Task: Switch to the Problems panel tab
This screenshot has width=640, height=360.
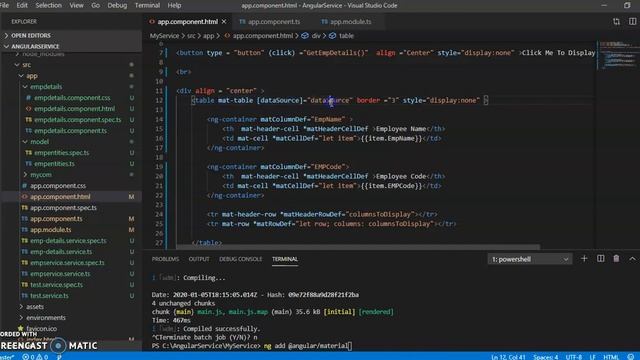Action: pos(165,259)
